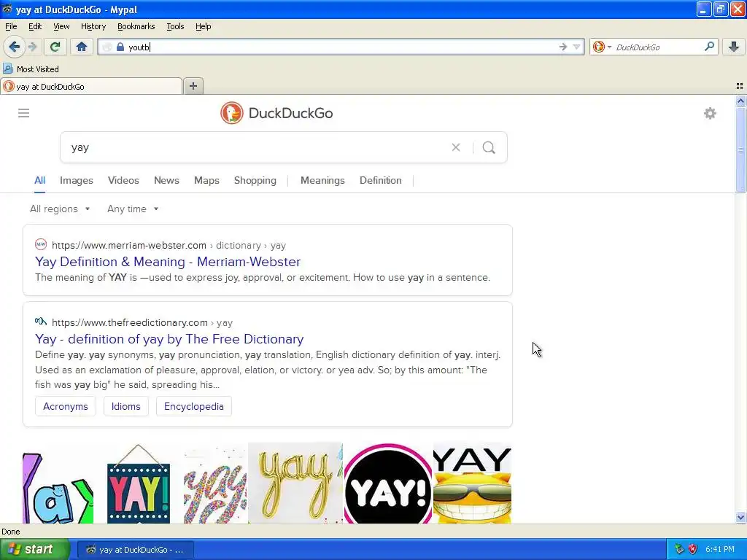Click the safely remove hardware tray icon

pos(678,550)
